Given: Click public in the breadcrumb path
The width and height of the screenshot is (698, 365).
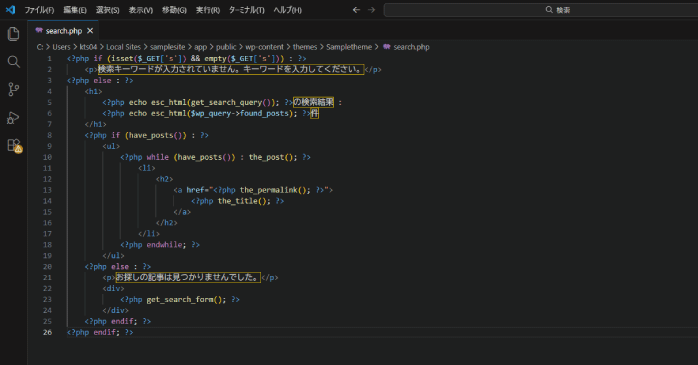Looking at the screenshot, I should 226,47.
